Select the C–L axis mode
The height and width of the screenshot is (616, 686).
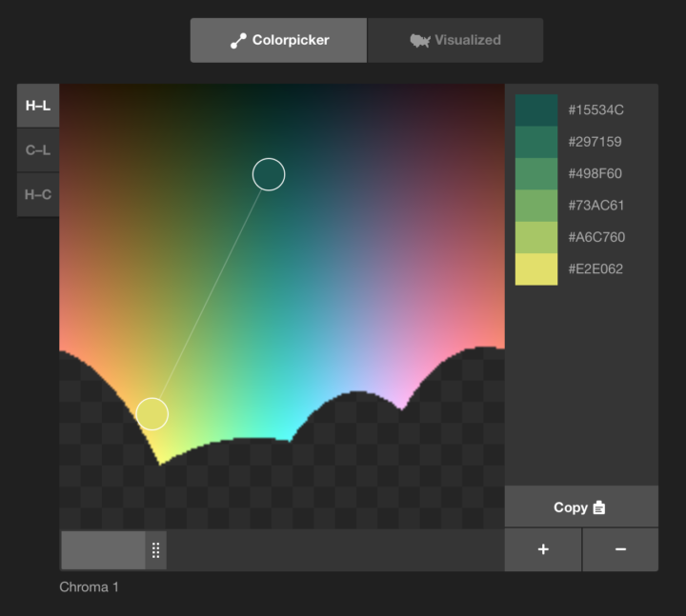click(x=38, y=150)
